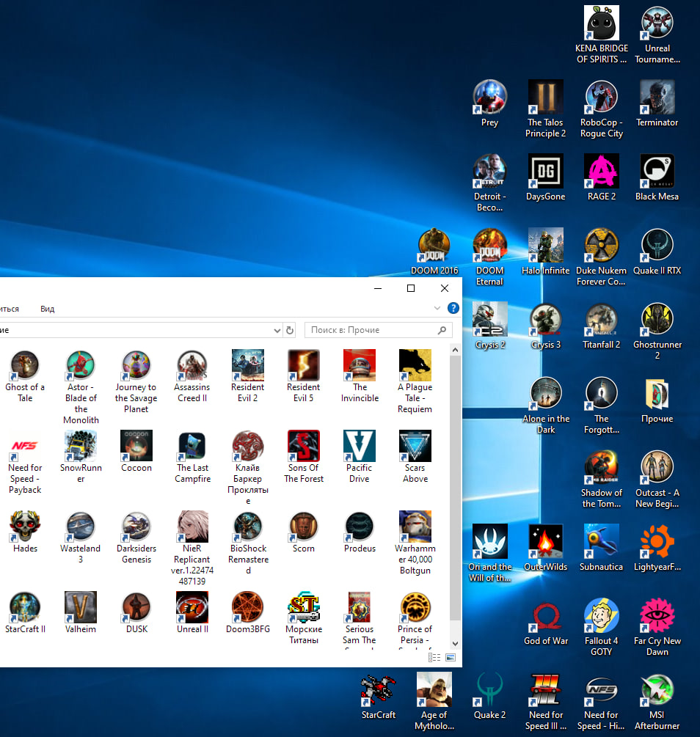Viewport: 700px width, 737px height.
Task: Click the SnowRunner truck icon
Action: [x=81, y=446]
